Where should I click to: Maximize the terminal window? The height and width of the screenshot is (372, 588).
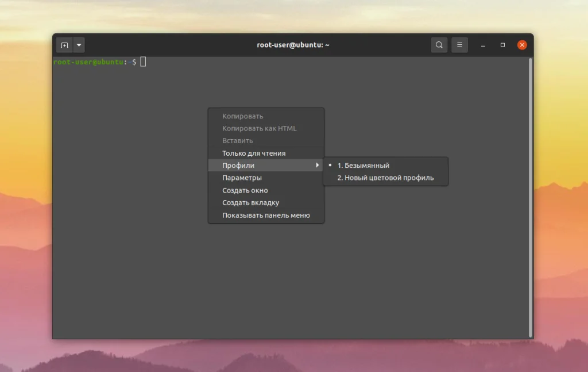(x=502, y=44)
